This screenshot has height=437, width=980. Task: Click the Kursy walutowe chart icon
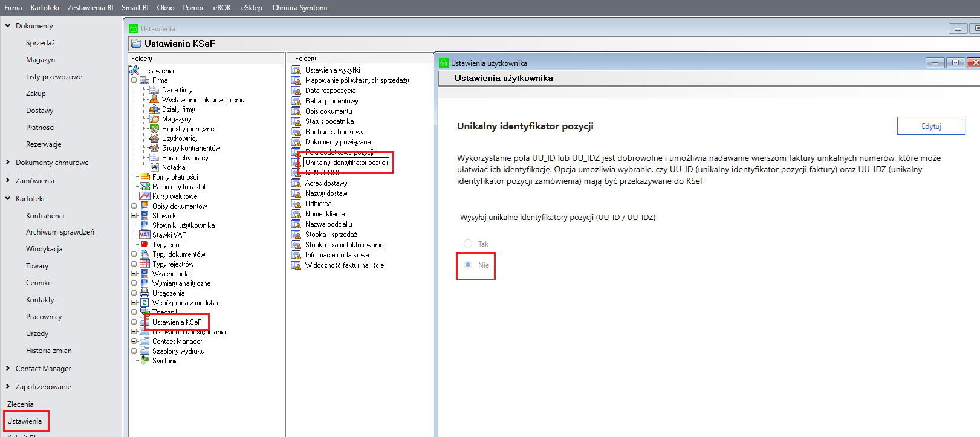point(144,196)
